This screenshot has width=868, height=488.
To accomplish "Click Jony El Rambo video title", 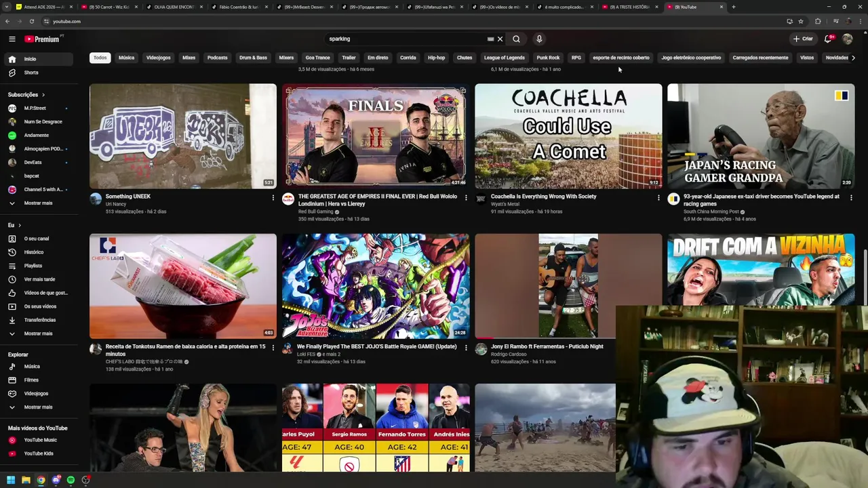I will pyautogui.click(x=547, y=346).
